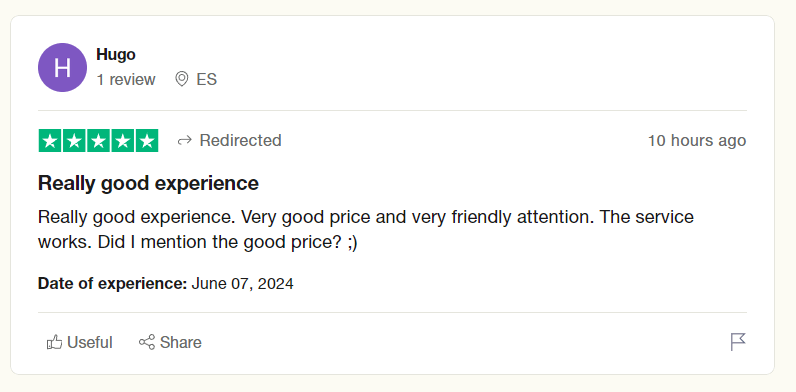The image size is (796, 392).
Task: Click the purple H avatar circle
Action: coord(62,68)
